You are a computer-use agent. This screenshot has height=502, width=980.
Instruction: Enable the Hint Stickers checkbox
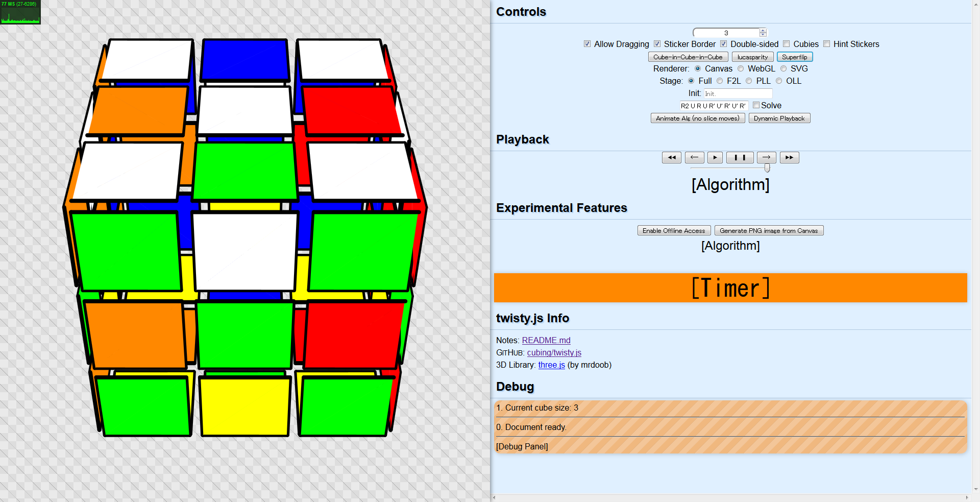[x=826, y=44]
